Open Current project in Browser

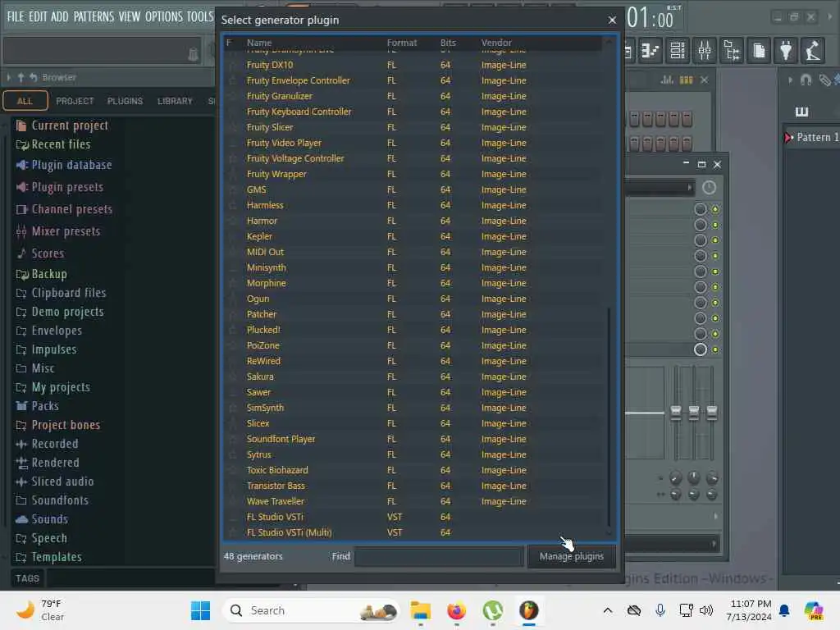pyautogui.click(x=62, y=126)
